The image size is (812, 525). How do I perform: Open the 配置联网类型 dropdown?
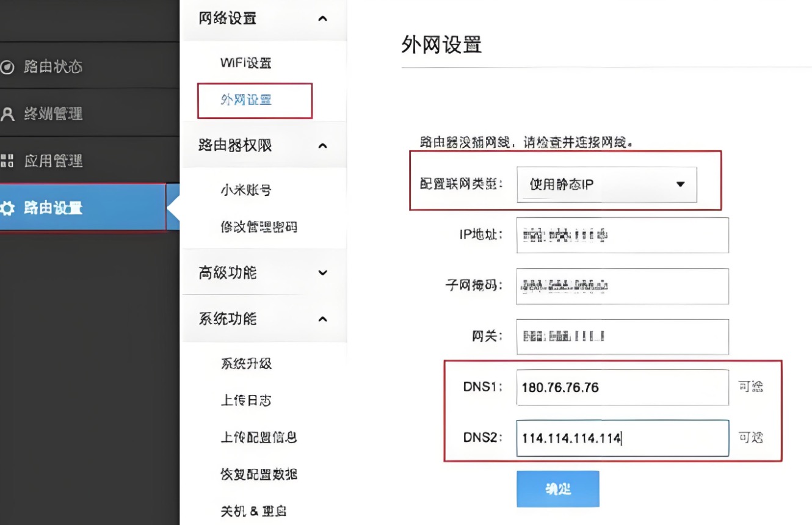coord(606,184)
